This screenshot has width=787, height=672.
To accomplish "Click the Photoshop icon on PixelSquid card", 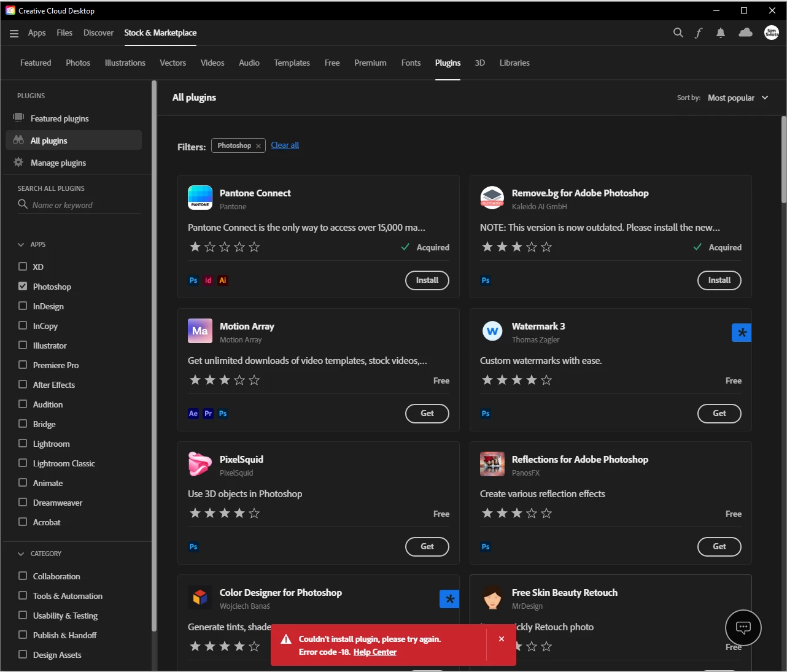I will coord(193,547).
